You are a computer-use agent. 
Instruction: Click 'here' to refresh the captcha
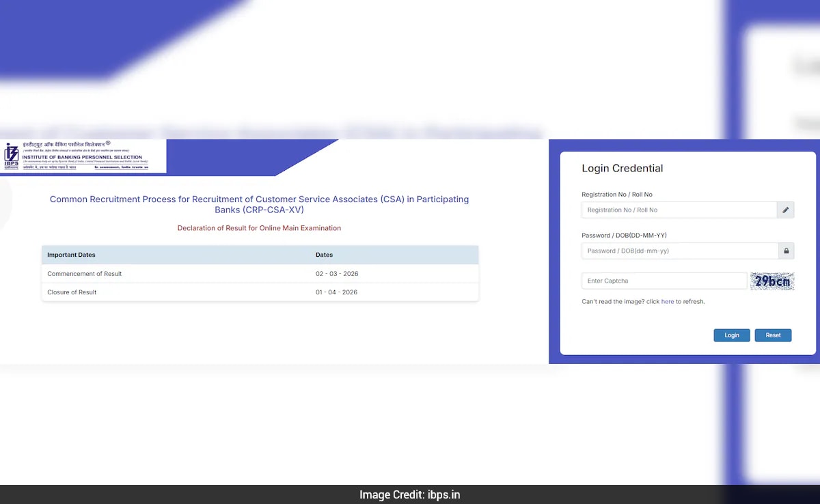click(x=668, y=301)
